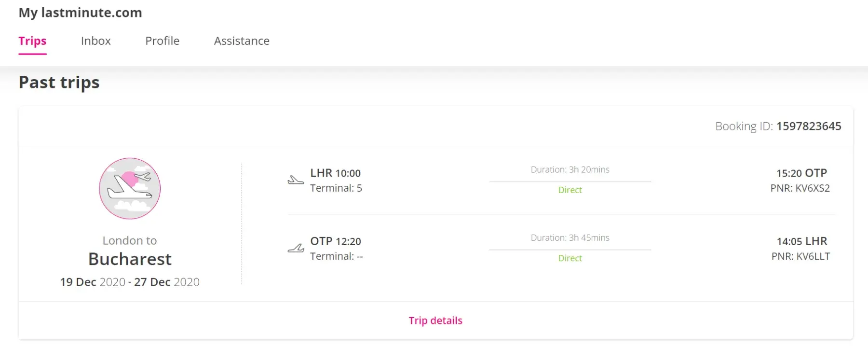Screen dimensions: 868x348
Task: Click the Past trips heading
Action: pyautogui.click(x=59, y=83)
